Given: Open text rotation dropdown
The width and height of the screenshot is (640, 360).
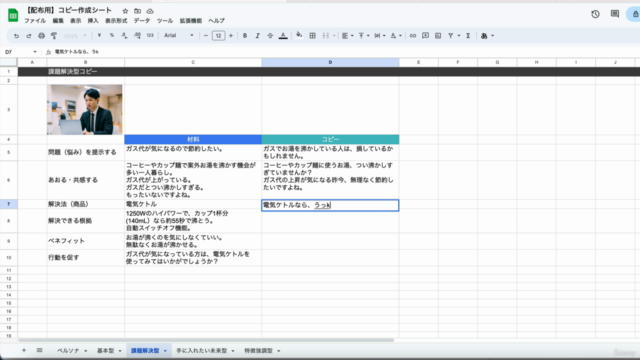Looking at the screenshot, I should [396, 36].
